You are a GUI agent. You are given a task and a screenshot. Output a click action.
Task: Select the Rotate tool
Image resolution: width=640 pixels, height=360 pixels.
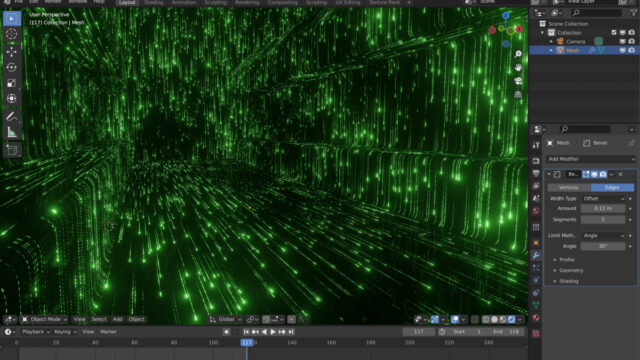coord(12,67)
